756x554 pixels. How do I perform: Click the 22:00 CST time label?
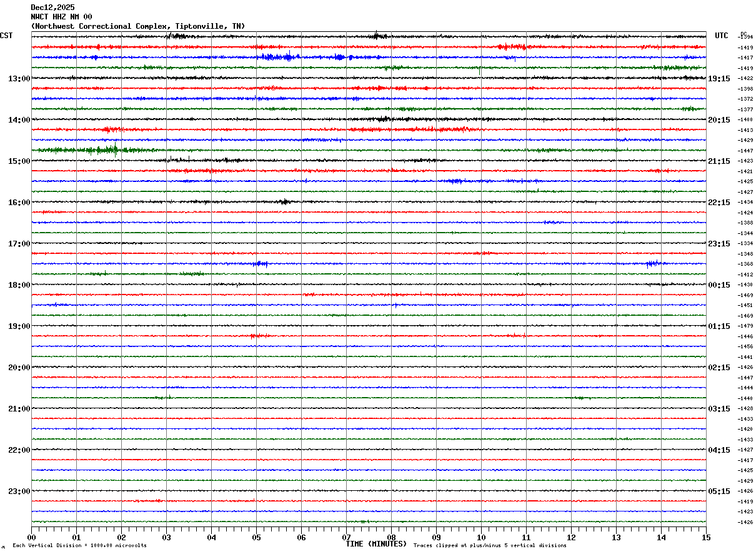(x=19, y=450)
